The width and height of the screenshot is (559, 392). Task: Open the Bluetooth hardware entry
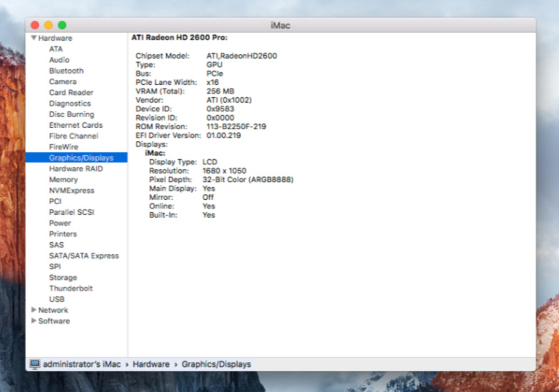(x=66, y=71)
